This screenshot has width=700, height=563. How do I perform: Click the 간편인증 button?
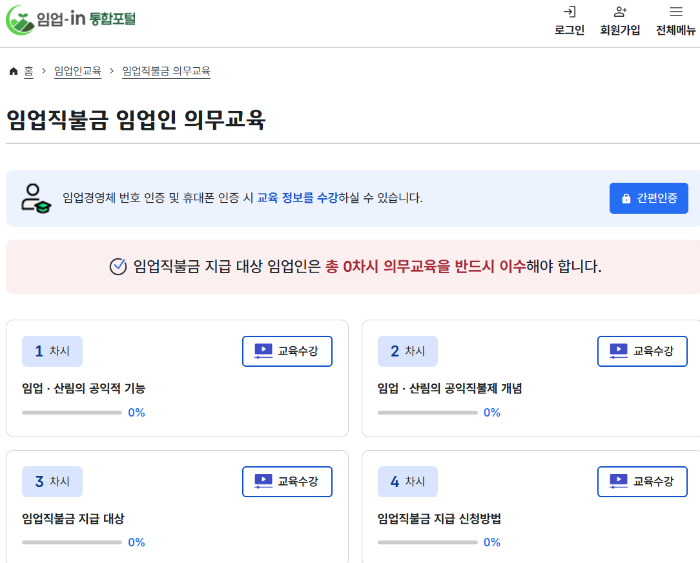click(x=649, y=198)
